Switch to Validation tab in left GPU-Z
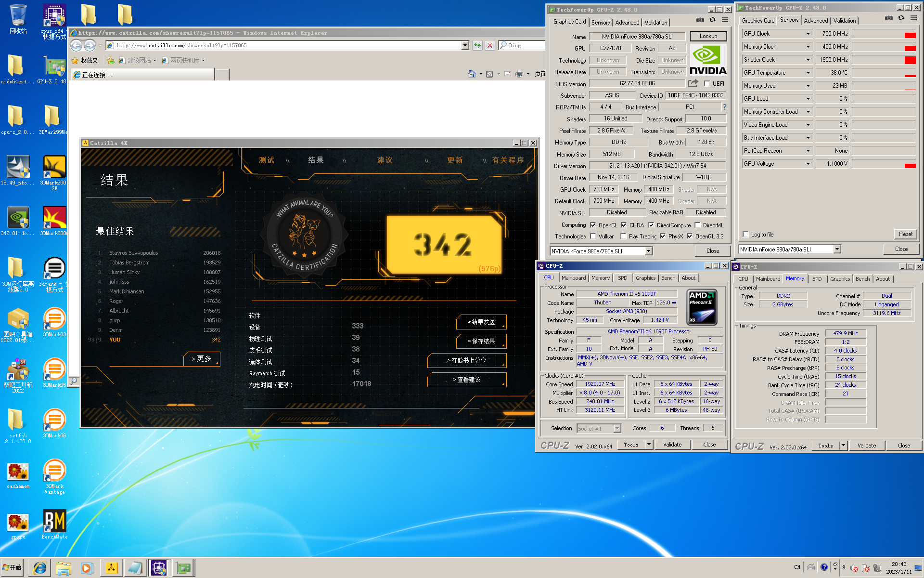 pyautogui.click(x=656, y=23)
